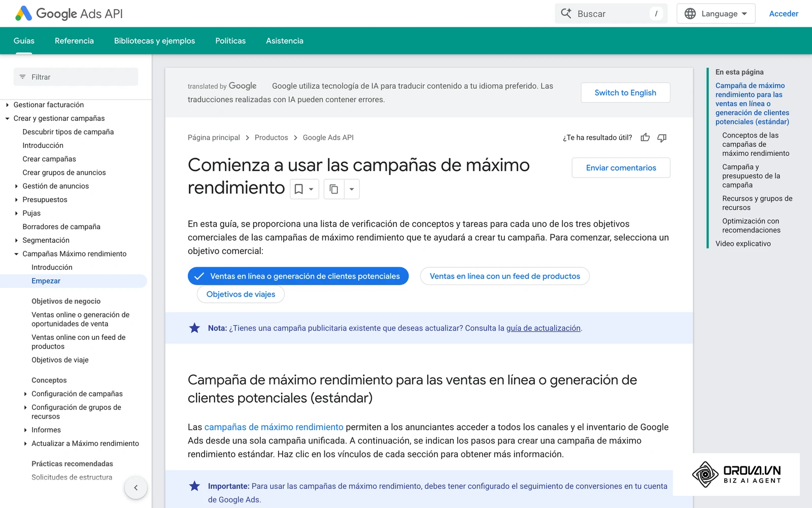Jump to Recursos y grupos de recursos section
812x508 pixels.
click(x=757, y=203)
